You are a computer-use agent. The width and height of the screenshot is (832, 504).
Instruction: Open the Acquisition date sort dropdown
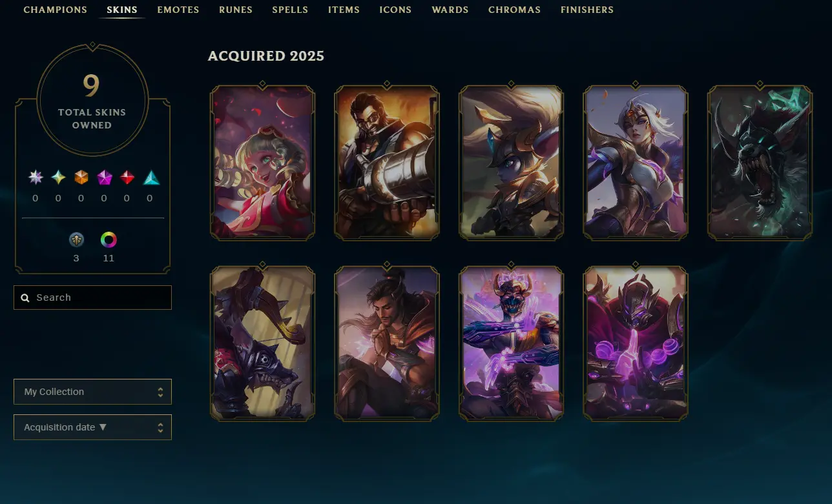(x=92, y=427)
